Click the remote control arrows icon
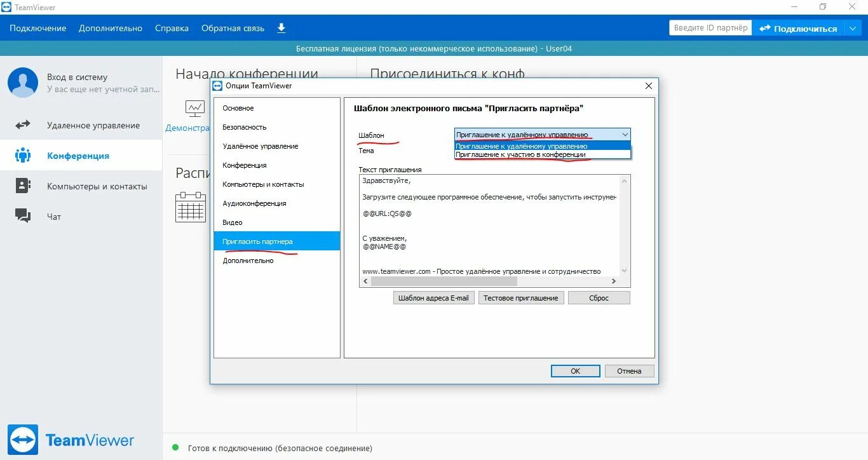The image size is (868, 460). pyautogui.click(x=23, y=125)
